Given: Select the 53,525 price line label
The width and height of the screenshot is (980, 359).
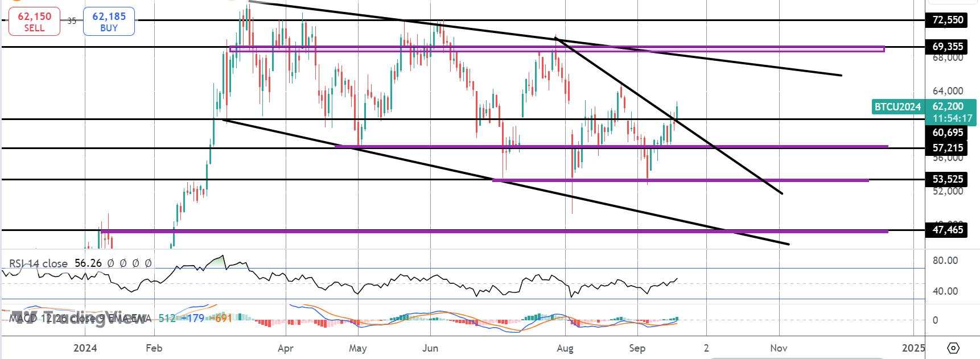Looking at the screenshot, I should pos(948,179).
